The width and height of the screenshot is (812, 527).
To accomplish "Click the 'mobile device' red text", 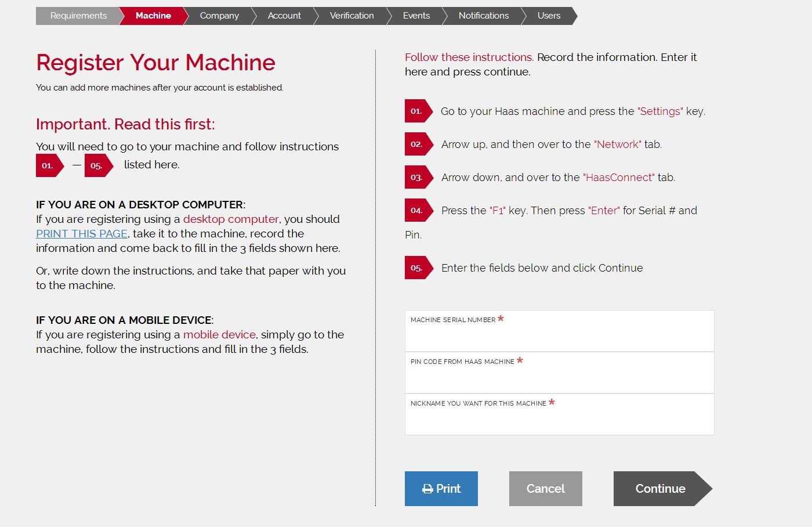I will [219, 334].
